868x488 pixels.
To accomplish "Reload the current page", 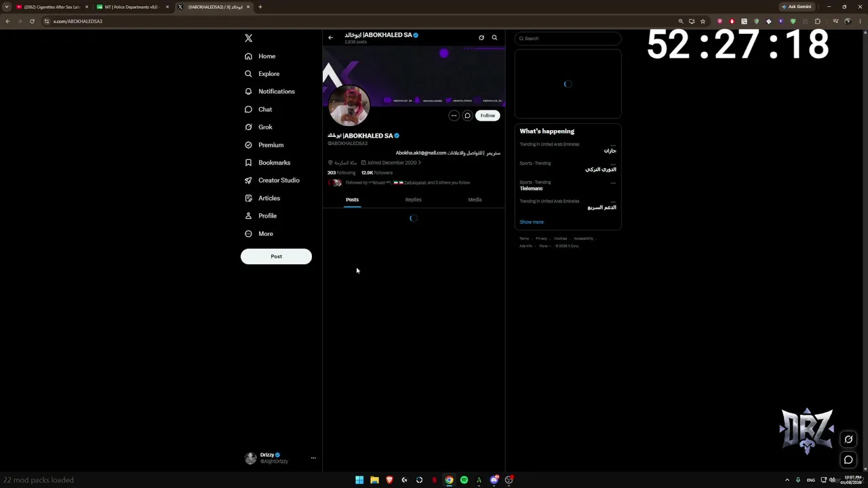I will pyautogui.click(x=32, y=21).
